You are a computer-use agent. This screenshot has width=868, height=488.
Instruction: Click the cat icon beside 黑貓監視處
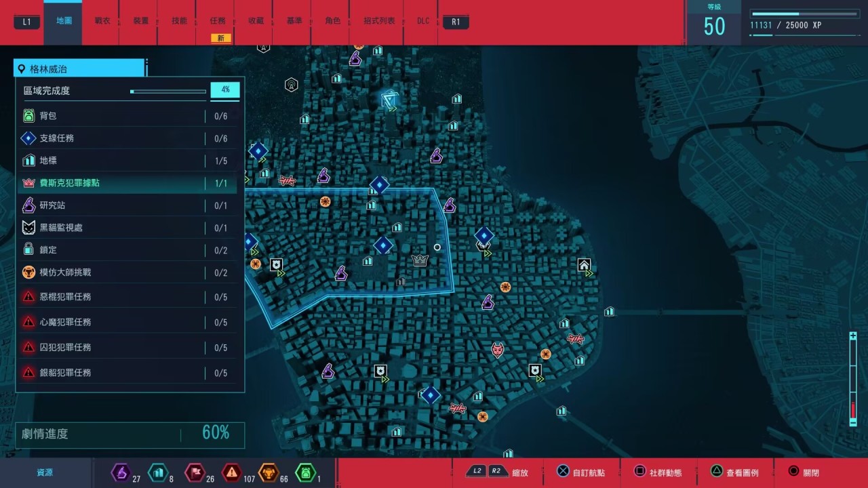tap(28, 228)
